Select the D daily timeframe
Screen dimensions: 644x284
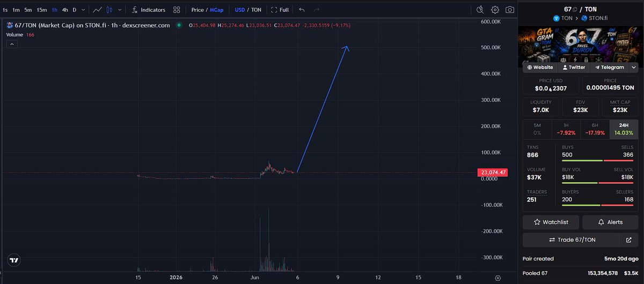pos(75,10)
